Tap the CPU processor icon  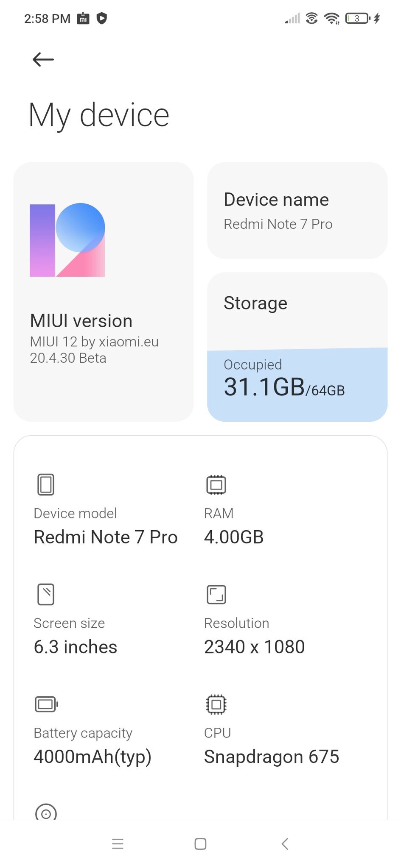pos(216,704)
